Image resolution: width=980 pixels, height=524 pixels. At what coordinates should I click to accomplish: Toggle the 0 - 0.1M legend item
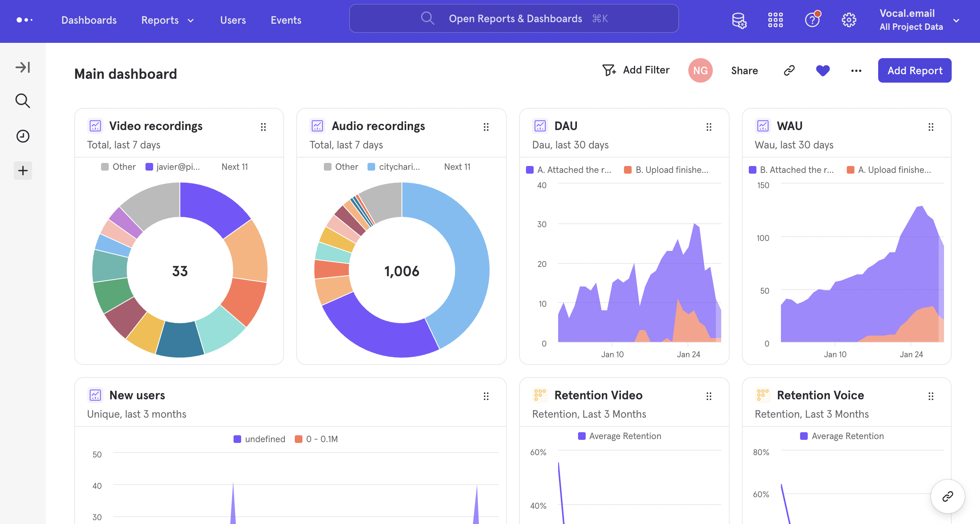click(x=316, y=439)
